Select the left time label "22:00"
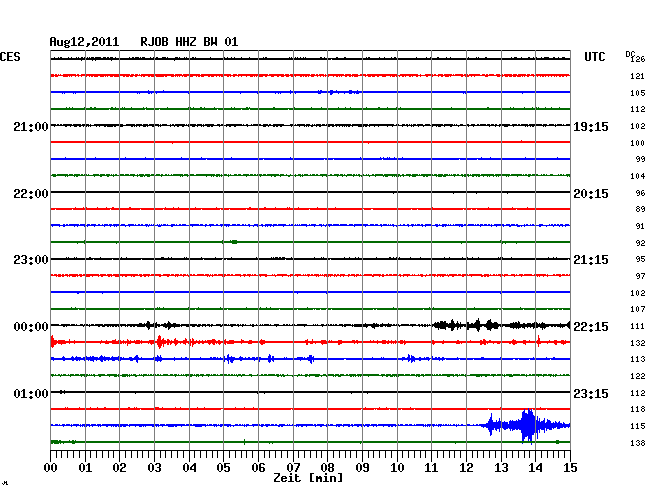This screenshot has height=494, width=650. (31, 194)
